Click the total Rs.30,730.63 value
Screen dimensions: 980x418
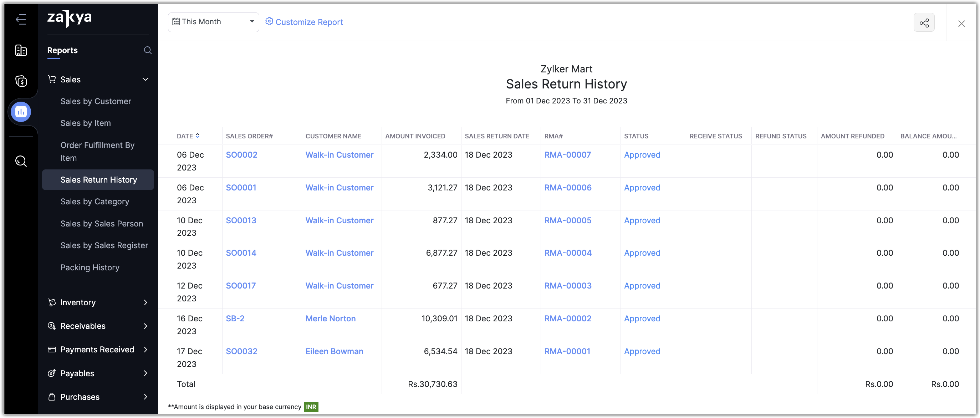433,384
